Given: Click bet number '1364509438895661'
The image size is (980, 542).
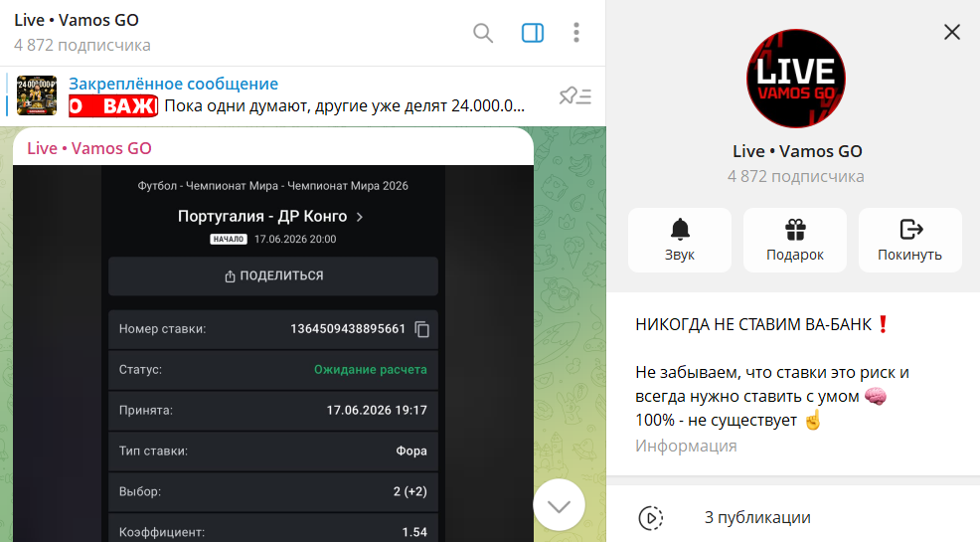Looking at the screenshot, I should tap(348, 329).
